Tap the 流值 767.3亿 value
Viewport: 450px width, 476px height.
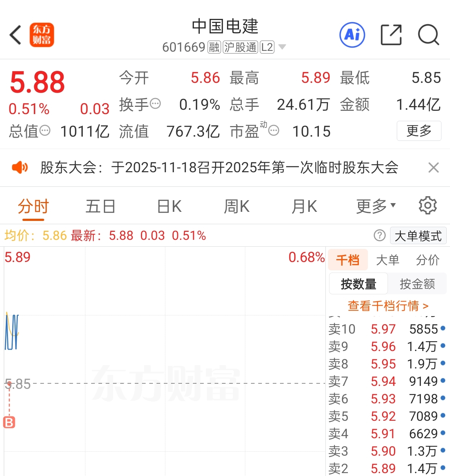193,132
